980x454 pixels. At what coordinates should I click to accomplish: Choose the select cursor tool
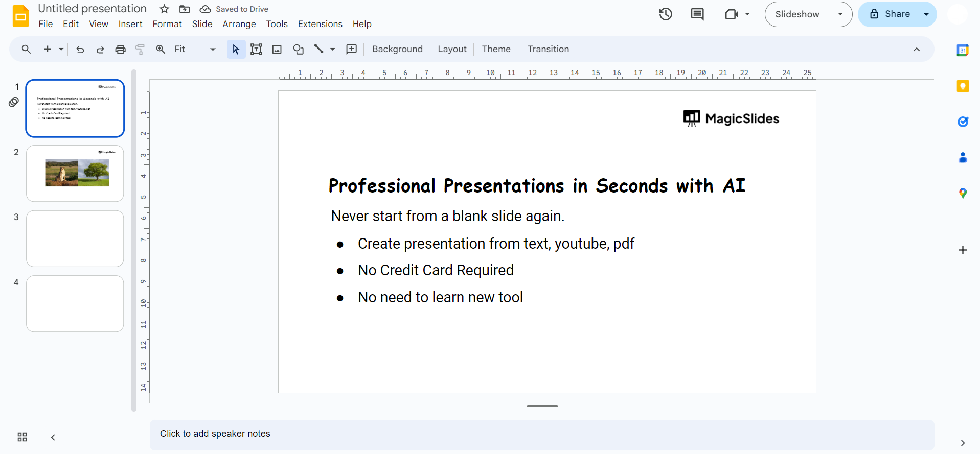coord(236,49)
